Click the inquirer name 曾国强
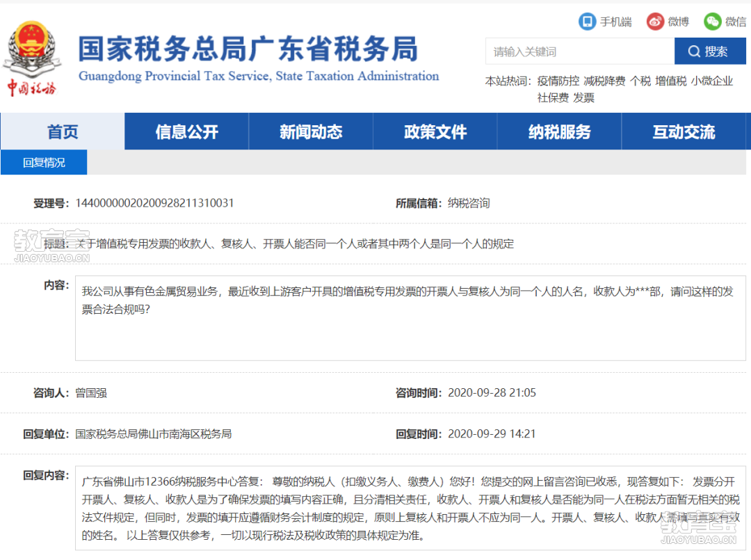751x560 pixels. (x=91, y=393)
